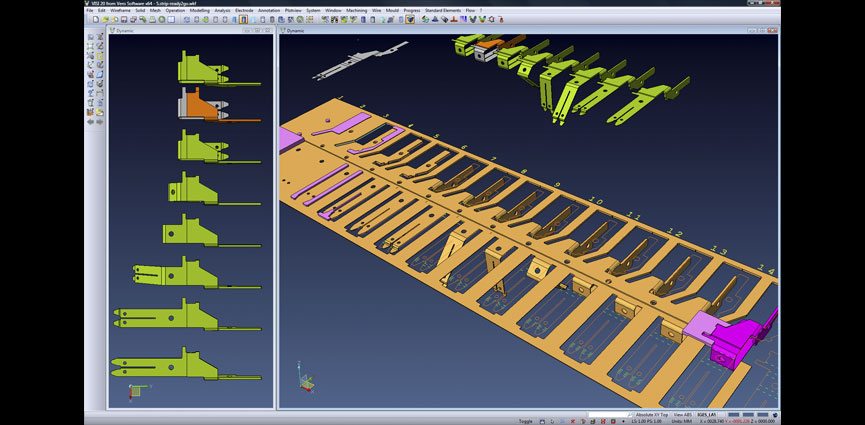The width and height of the screenshot is (865, 425).
Task: Click the Open file folder icon
Action: pyautogui.click(x=104, y=19)
